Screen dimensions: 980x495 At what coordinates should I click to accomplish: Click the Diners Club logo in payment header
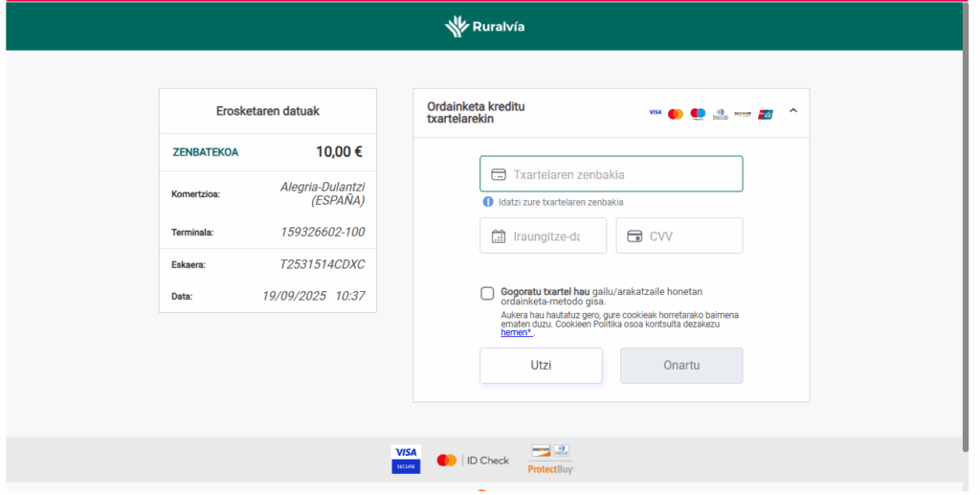coord(720,114)
